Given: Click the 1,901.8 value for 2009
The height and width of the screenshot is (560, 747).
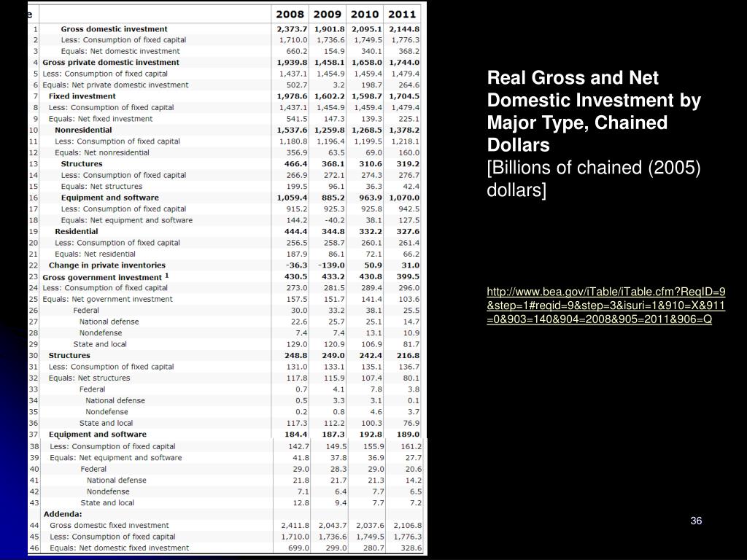Looking at the screenshot, I should [x=329, y=29].
